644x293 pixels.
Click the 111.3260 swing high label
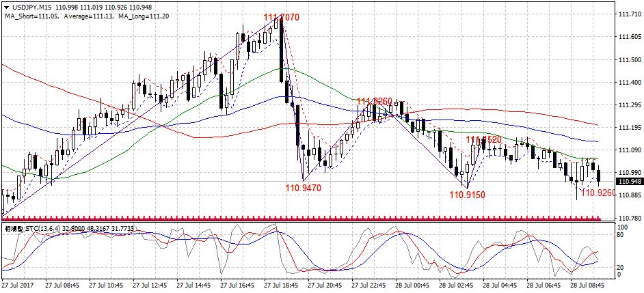(374, 102)
